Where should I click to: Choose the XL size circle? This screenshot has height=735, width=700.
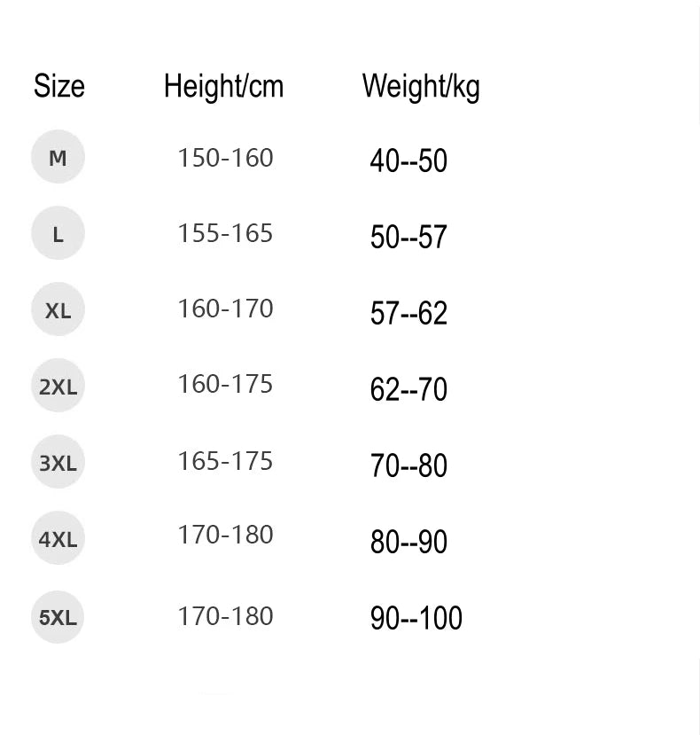(58, 309)
